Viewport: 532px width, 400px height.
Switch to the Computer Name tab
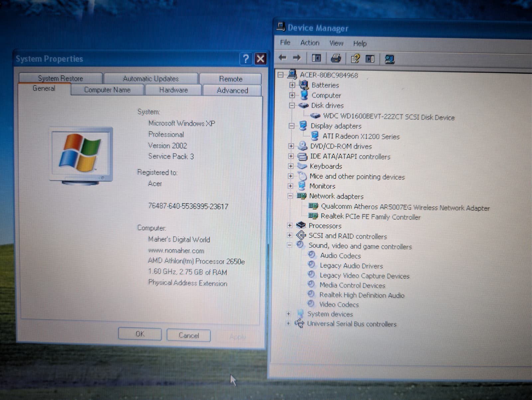pos(107,90)
